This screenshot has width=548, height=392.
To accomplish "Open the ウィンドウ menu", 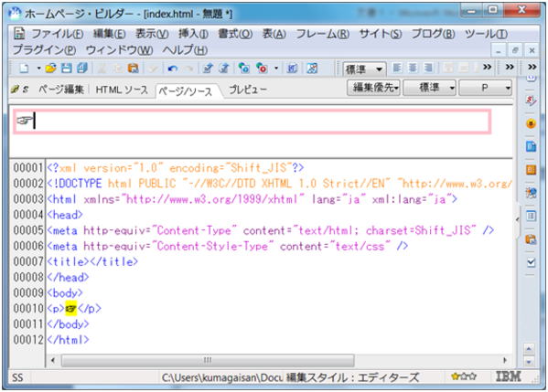I will [x=119, y=50].
